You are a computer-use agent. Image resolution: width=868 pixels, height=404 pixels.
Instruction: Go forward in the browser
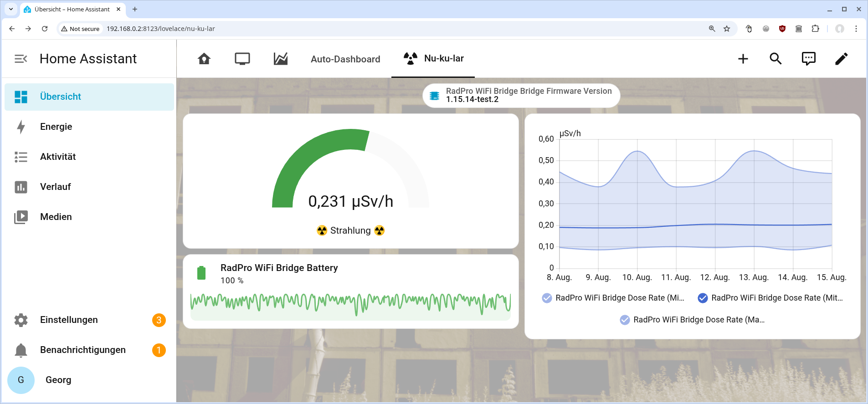coord(28,29)
